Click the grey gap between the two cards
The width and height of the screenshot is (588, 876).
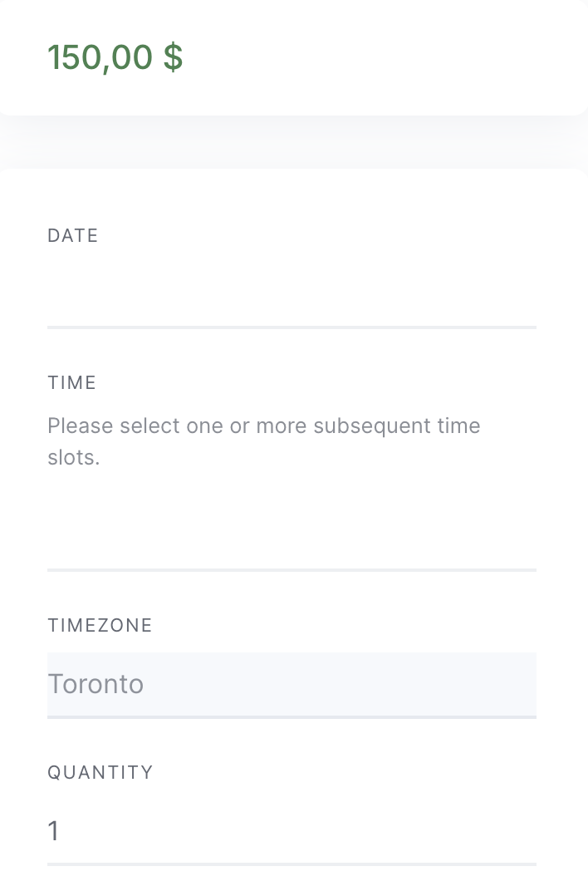point(294,142)
